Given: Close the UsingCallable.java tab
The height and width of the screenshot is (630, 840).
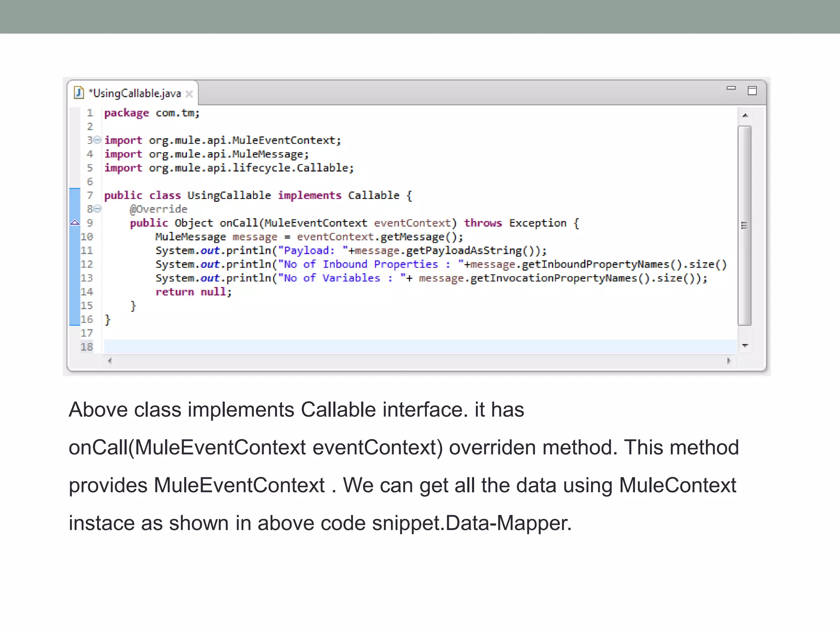Looking at the screenshot, I should (x=189, y=94).
